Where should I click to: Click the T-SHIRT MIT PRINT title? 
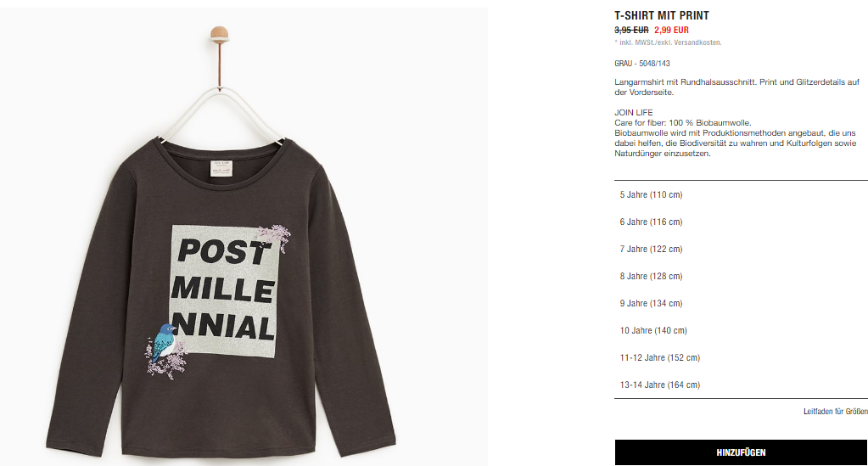tap(662, 15)
